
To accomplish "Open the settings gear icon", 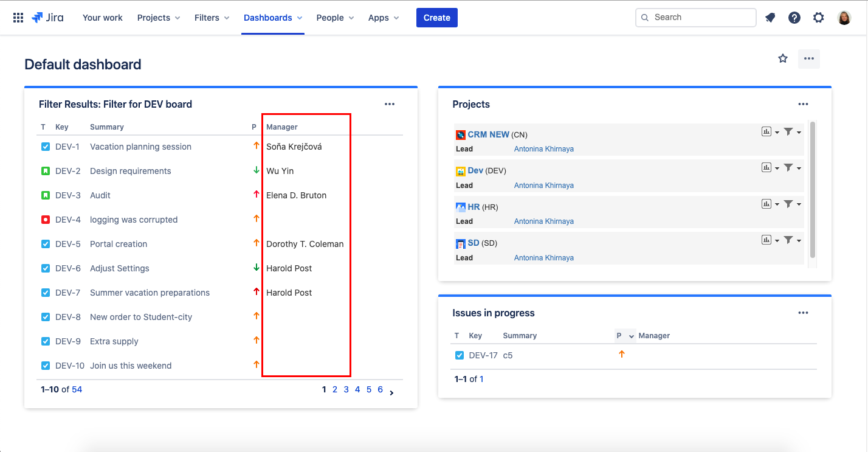I will (819, 18).
